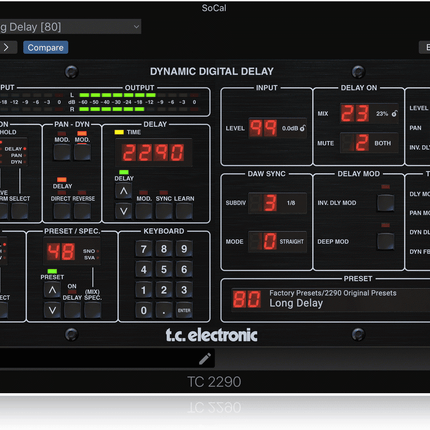Click the 1/8 subdivision readout
Viewport: 430px width, 430px height.
291,203
